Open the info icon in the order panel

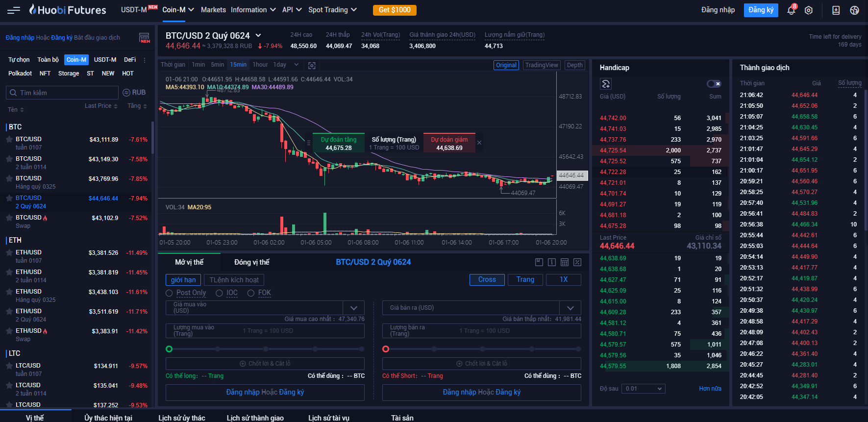tap(552, 262)
